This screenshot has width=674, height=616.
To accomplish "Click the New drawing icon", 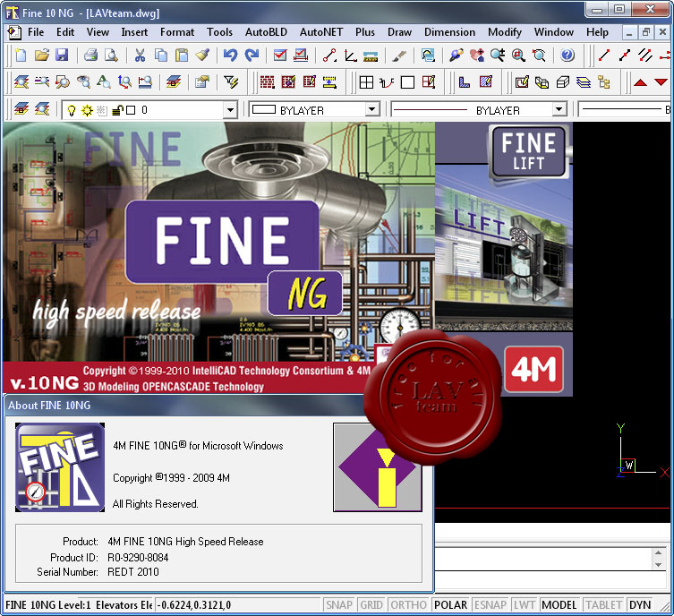I will 21,55.
